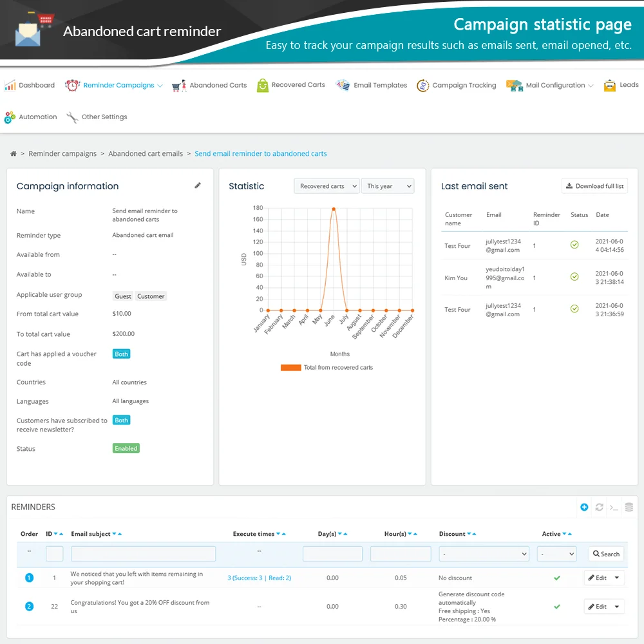Click the Email subject filter input field
The image size is (644, 644).
click(143, 554)
